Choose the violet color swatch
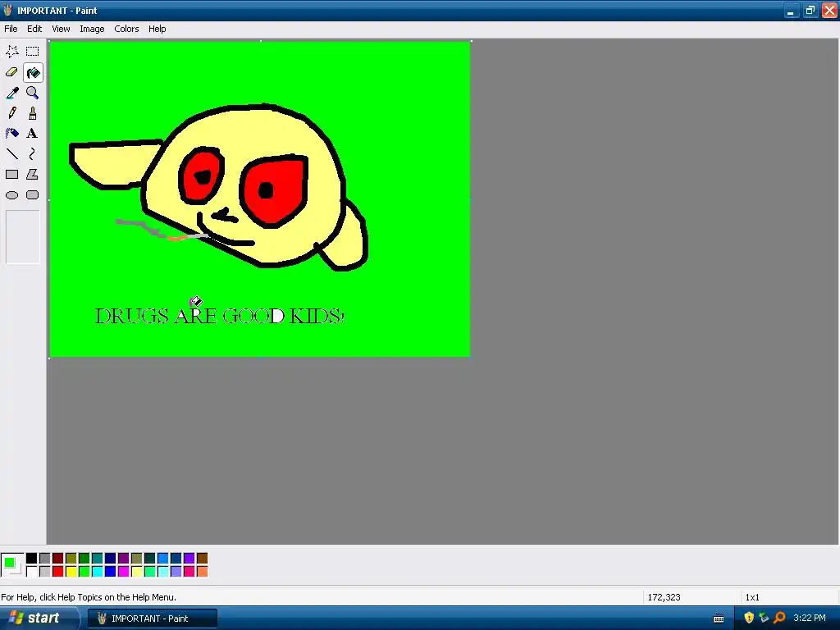 [x=189, y=558]
